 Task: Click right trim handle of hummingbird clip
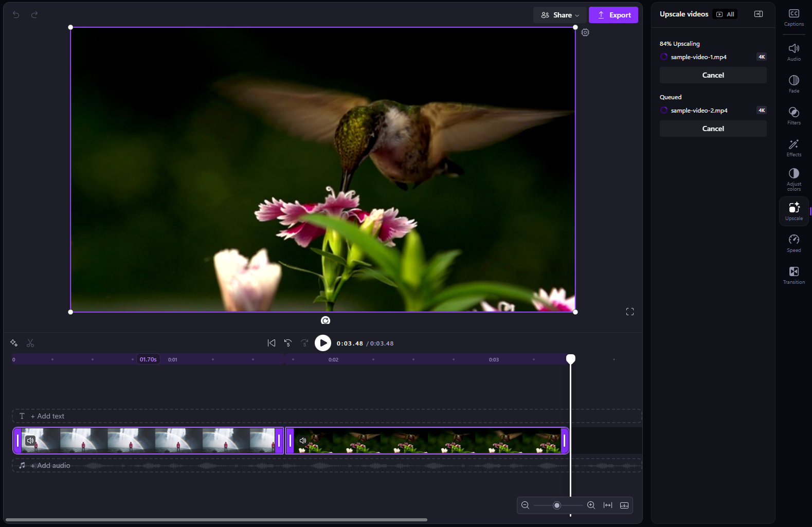564,441
